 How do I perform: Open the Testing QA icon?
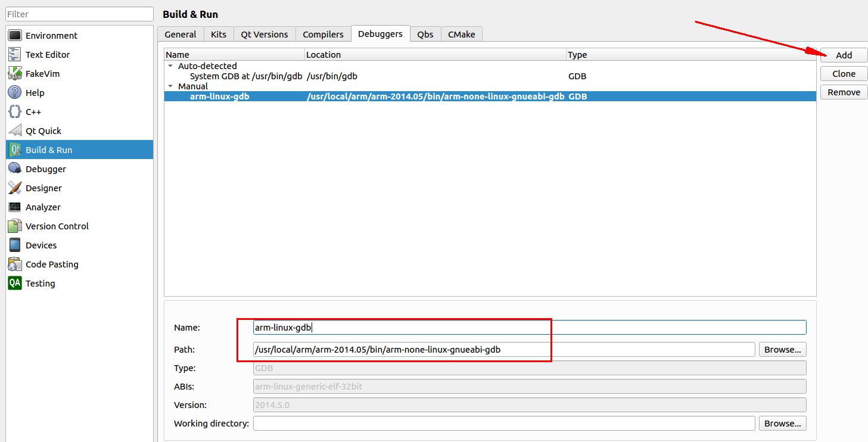(15, 284)
